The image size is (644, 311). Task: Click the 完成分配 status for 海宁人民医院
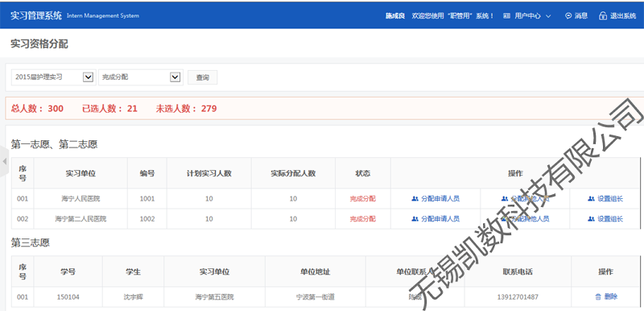coord(363,199)
